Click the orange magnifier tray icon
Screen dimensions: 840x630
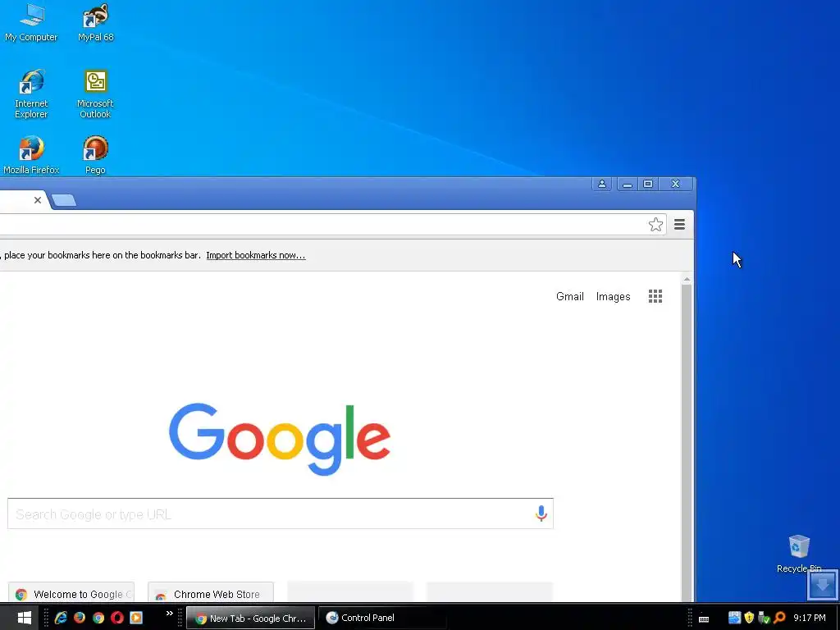pyautogui.click(x=779, y=618)
